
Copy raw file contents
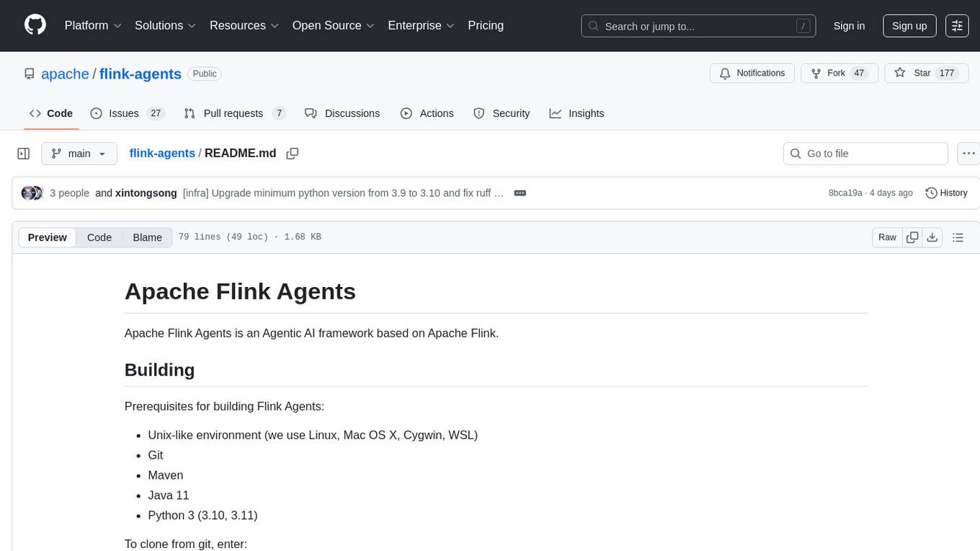[912, 237]
